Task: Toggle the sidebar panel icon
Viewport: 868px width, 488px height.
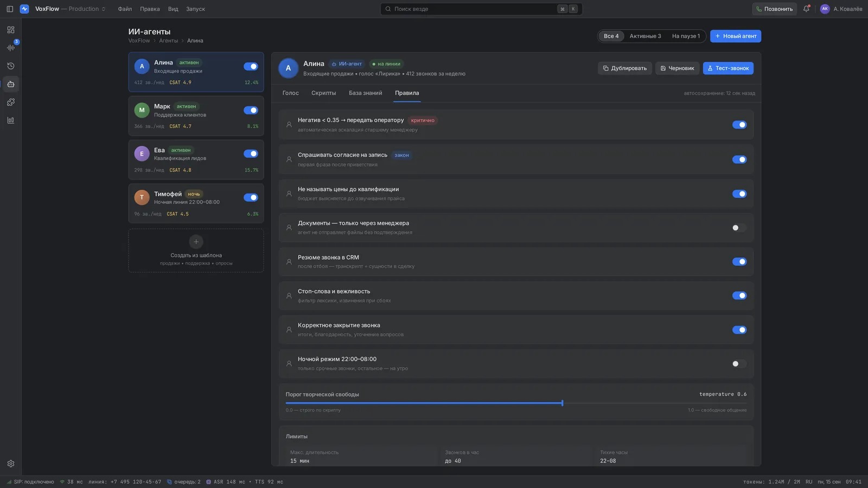Action: tap(10, 9)
